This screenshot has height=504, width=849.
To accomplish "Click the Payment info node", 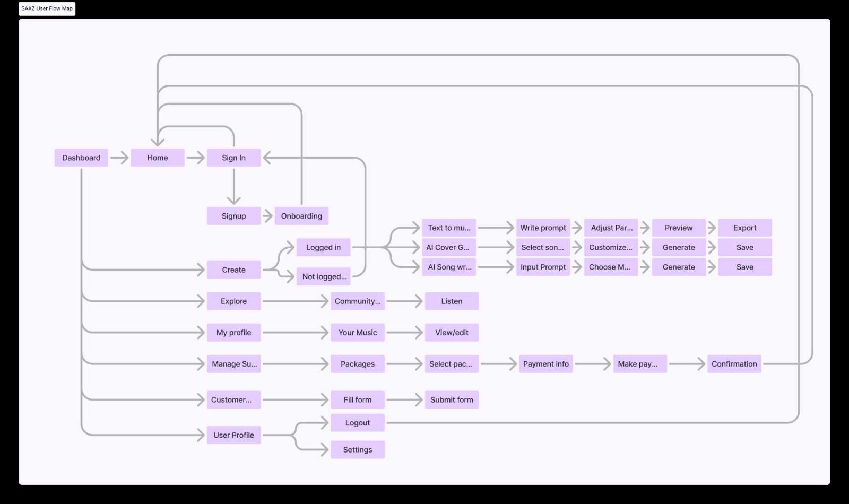I will point(546,364).
